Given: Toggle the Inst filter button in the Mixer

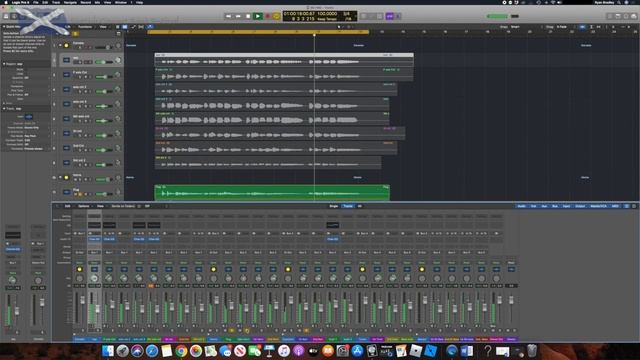Looking at the screenshot, I should [x=533, y=206].
